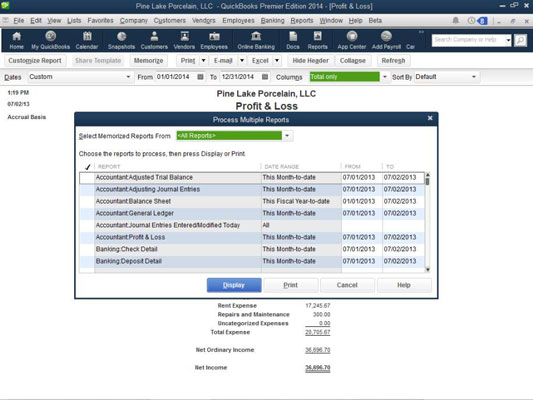Open the Calendar icon
Image resolution: width=533 pixels, height=400 pixels.
(x=87, y=40)
